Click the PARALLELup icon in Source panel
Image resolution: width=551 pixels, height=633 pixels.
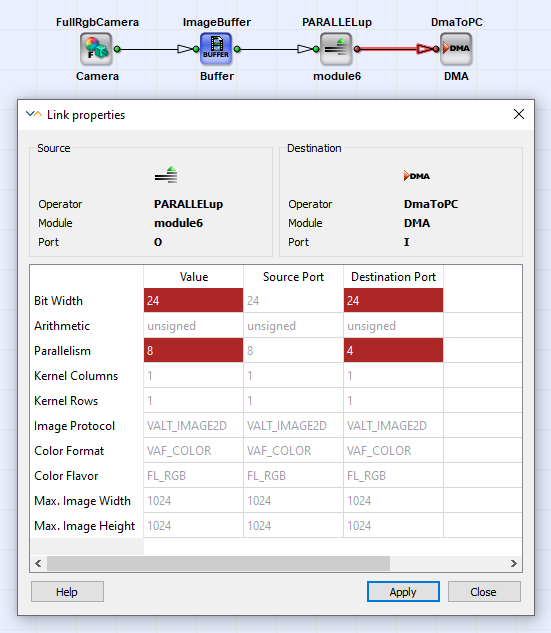click(166, 175)
